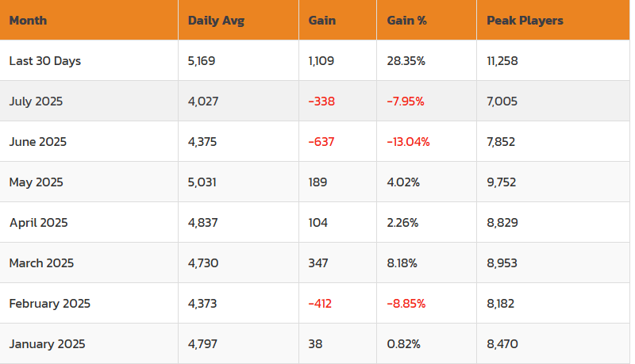The image size is (635, 364).
Task: Select the June 2025 row label
Action: 38,141
